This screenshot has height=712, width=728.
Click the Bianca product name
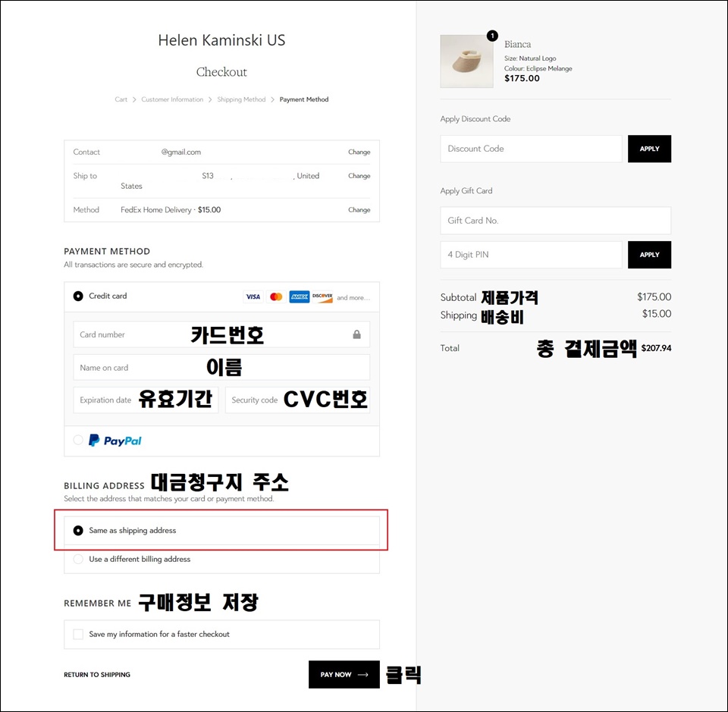point(518,44)
